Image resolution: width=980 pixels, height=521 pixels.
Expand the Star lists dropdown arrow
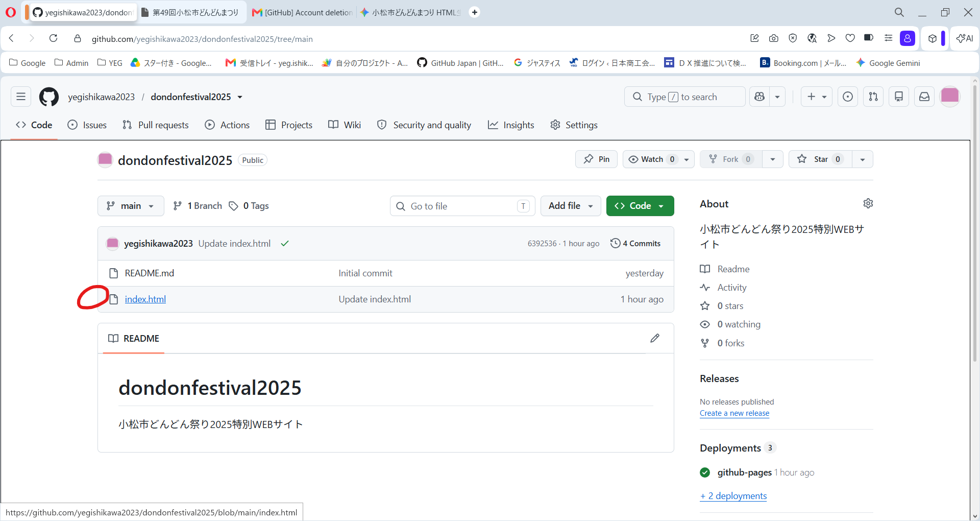point(863,159)
